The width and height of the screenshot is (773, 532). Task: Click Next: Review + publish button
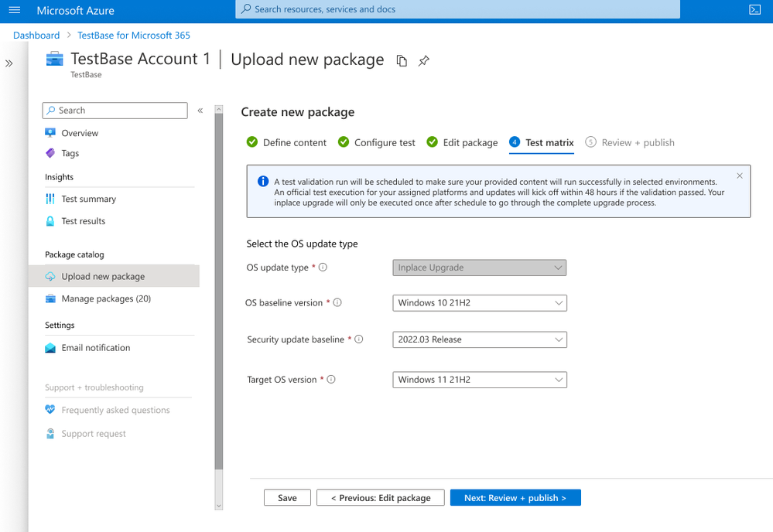coord(515,497)
